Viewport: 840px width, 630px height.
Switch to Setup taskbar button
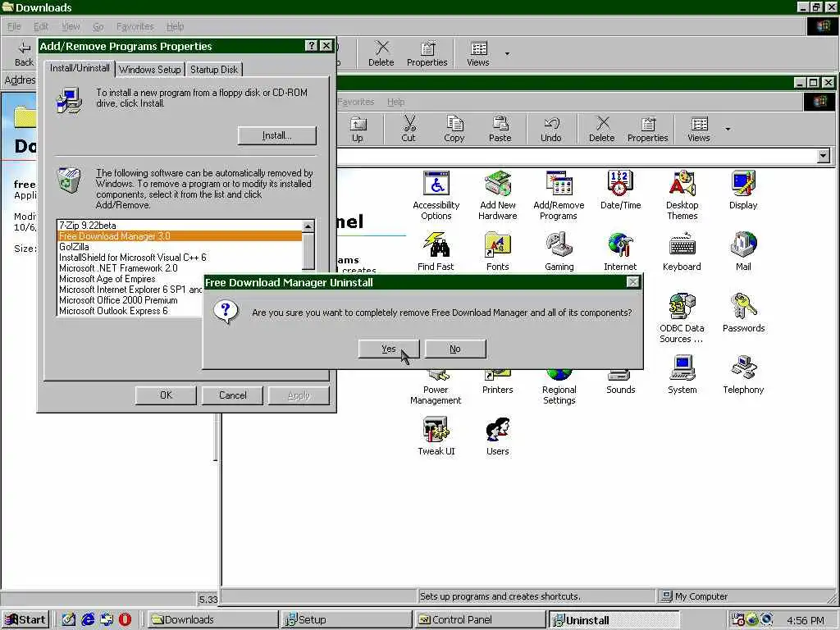tap(346, 620)
